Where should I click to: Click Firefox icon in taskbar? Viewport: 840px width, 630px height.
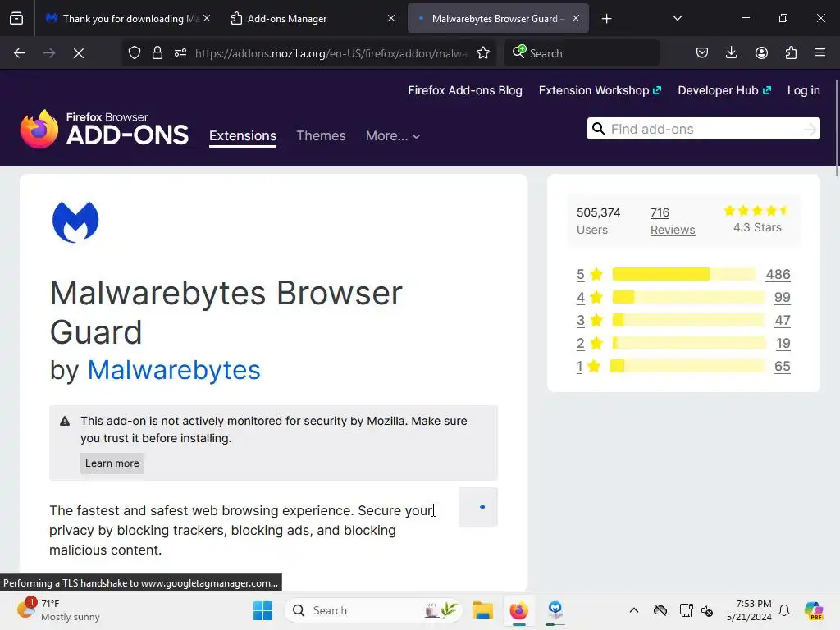pyautogui.click(x=518, y=610)
